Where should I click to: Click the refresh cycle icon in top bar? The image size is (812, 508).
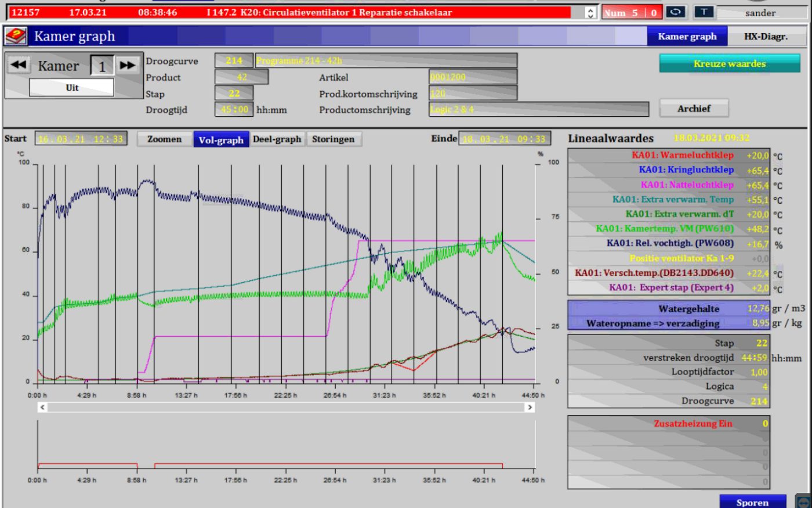676,12
